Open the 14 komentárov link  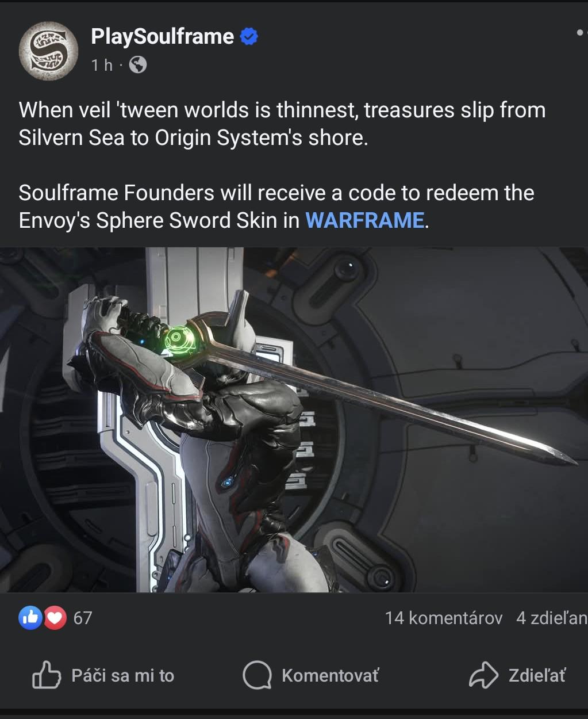[x=444, y=618]
